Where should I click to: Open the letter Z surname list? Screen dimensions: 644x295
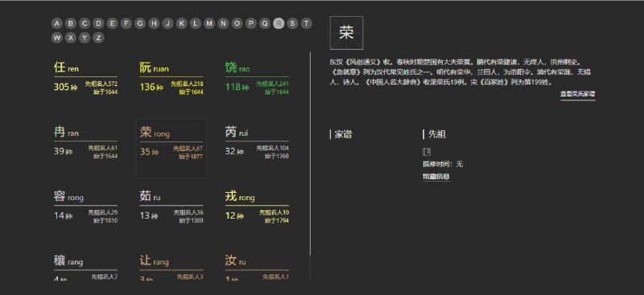pyautogui.click(x=98, y=38)
